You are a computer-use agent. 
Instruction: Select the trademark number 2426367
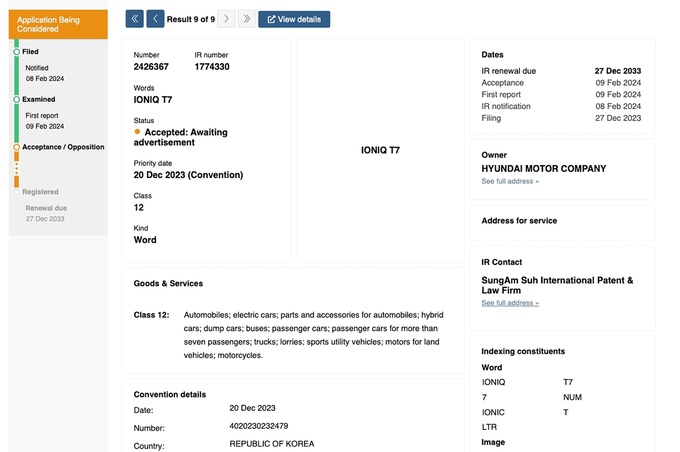pyautogui.click(x=151, y=67)
